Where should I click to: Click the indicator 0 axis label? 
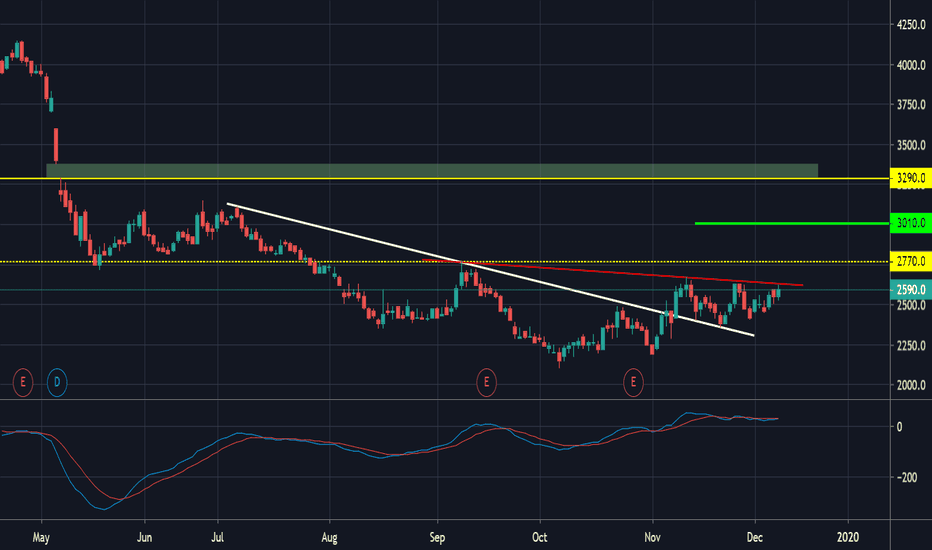pos(899,427)
